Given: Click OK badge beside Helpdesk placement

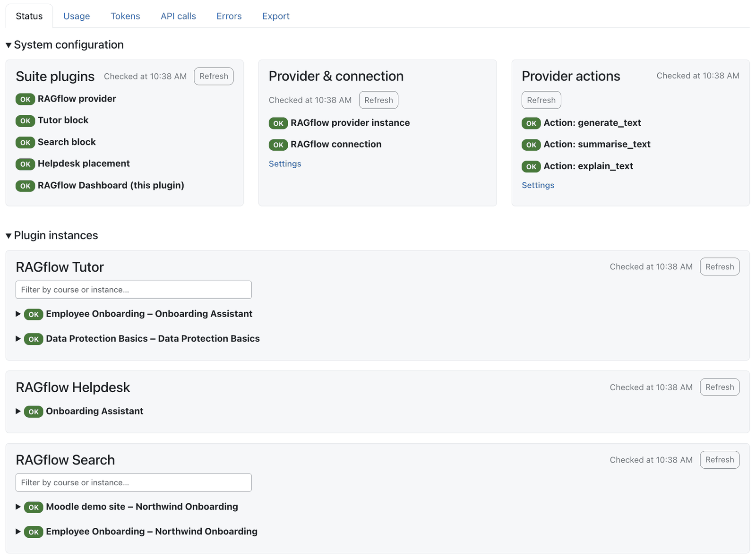Looking at the screenshot, I should [25, 164].
